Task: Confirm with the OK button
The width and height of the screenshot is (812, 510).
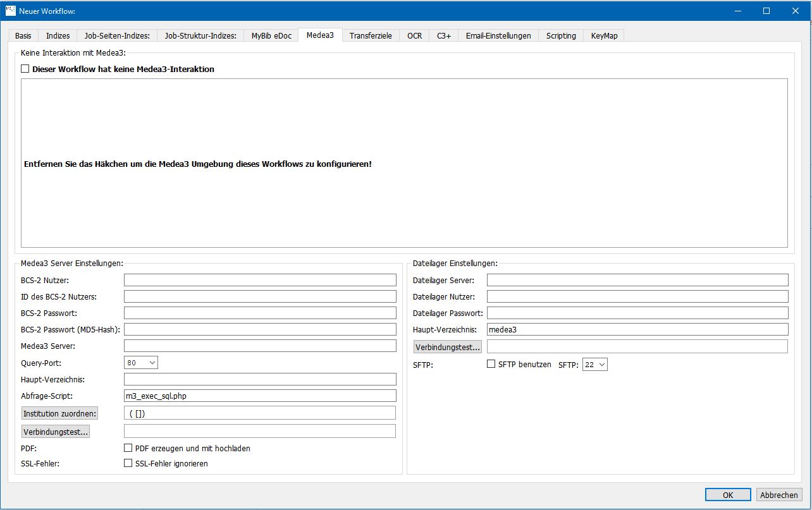Action: (x=728, y=495)
